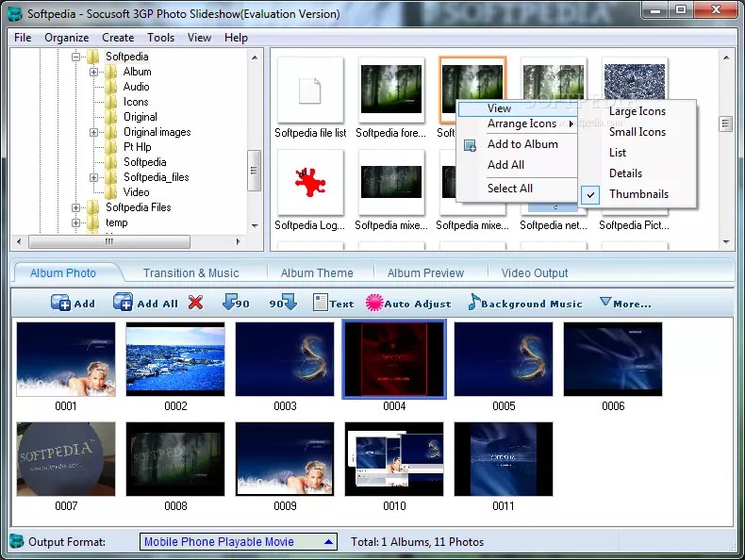Click the application icon in title bar
The width and height of the screenshot is (745, 560).
pyautogui.click(x=15, y=14)
